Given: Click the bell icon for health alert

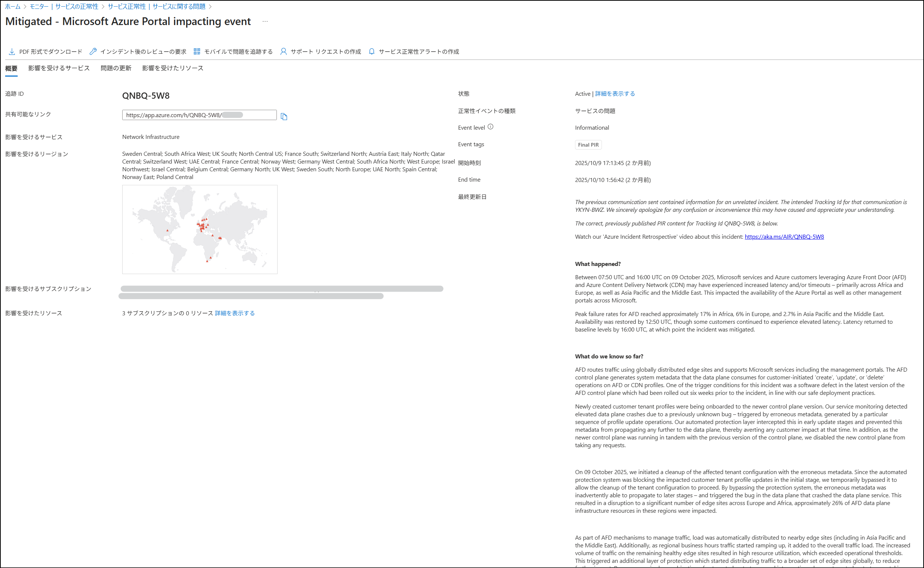Looking at the screenshot, I should click(372, 52).
